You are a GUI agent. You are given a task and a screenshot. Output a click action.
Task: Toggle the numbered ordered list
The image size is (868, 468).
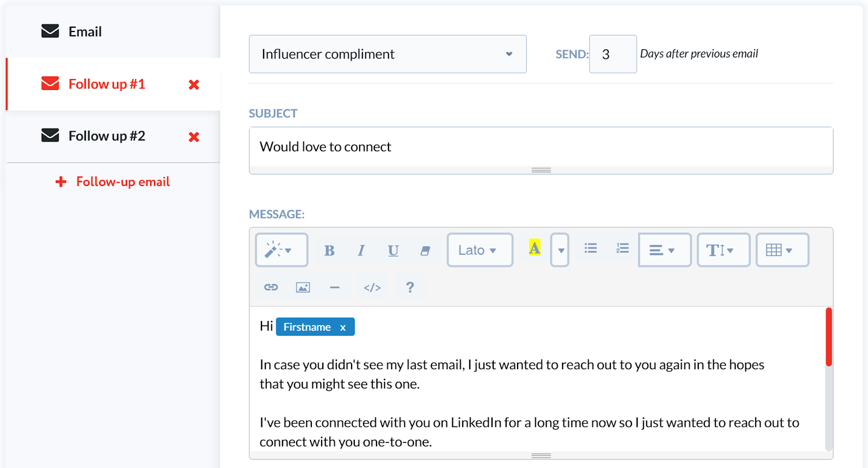622,248
